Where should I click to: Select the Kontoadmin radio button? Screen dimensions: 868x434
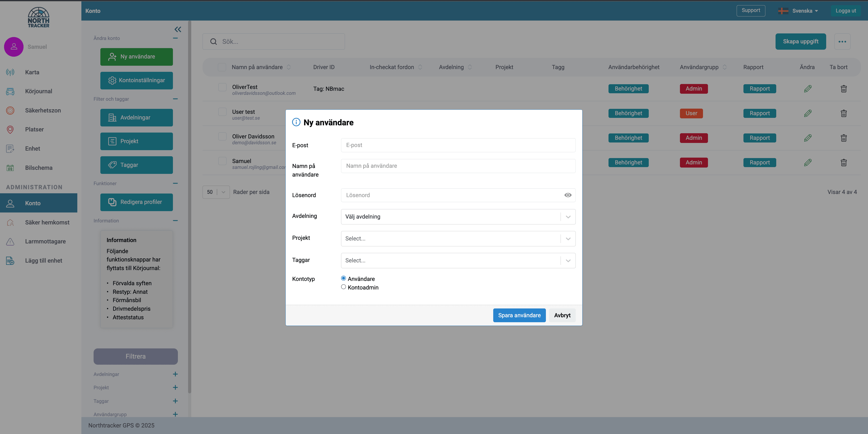tap(343, 287)
